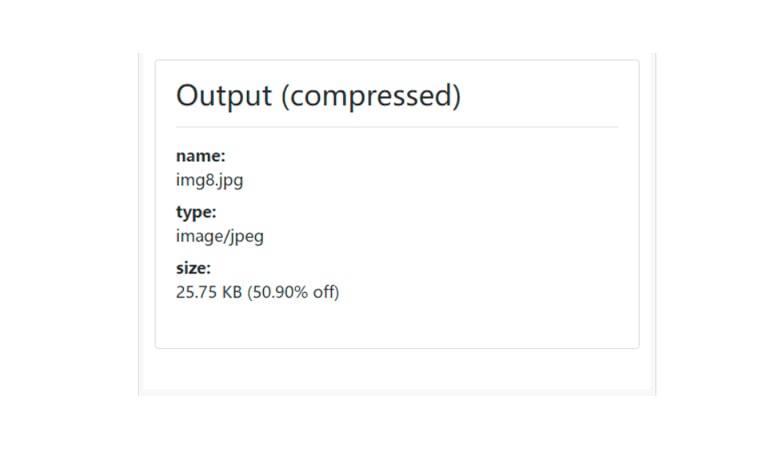Click the word (compressed) in the heading
Image resolution: width=768 pixels, height=450 pixels.
tap(371, 96)
